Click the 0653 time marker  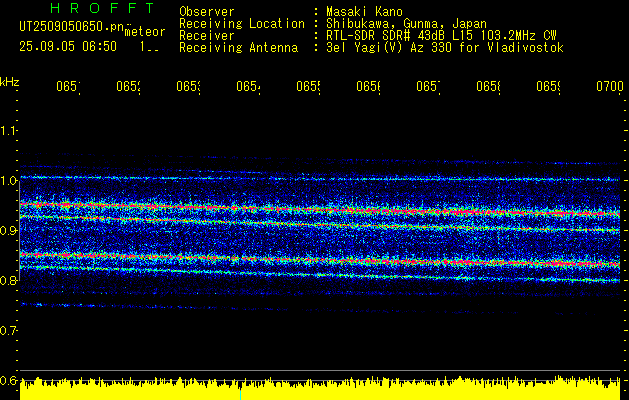pos(189,87)
